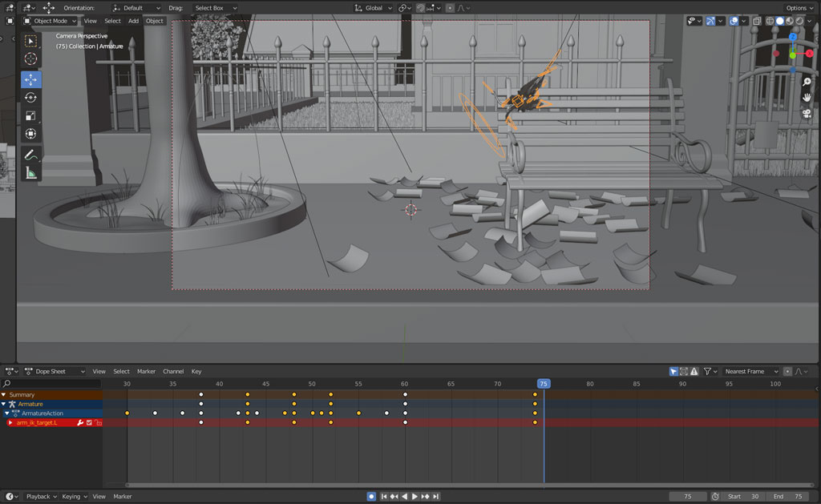Toggle arm_ik_target.L channel mute checkbox

pyautogui.click(x=89, y=423)
